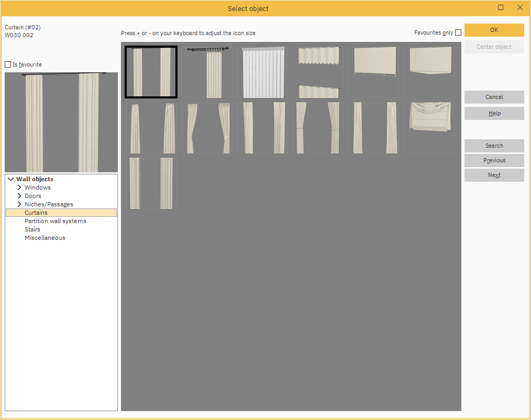Enable the Favourites only checkbox
The width and height of the screenshot is (531, 420).
pos(458,32)
